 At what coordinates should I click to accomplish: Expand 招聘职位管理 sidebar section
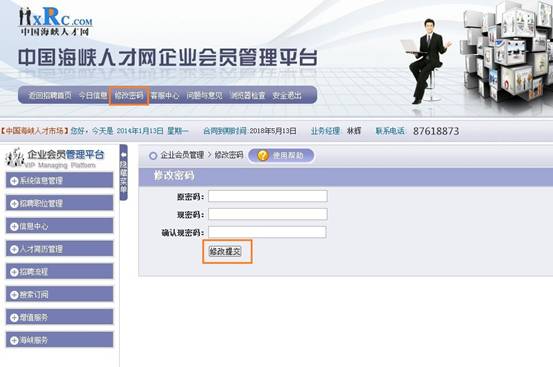(x=60, y=203)
